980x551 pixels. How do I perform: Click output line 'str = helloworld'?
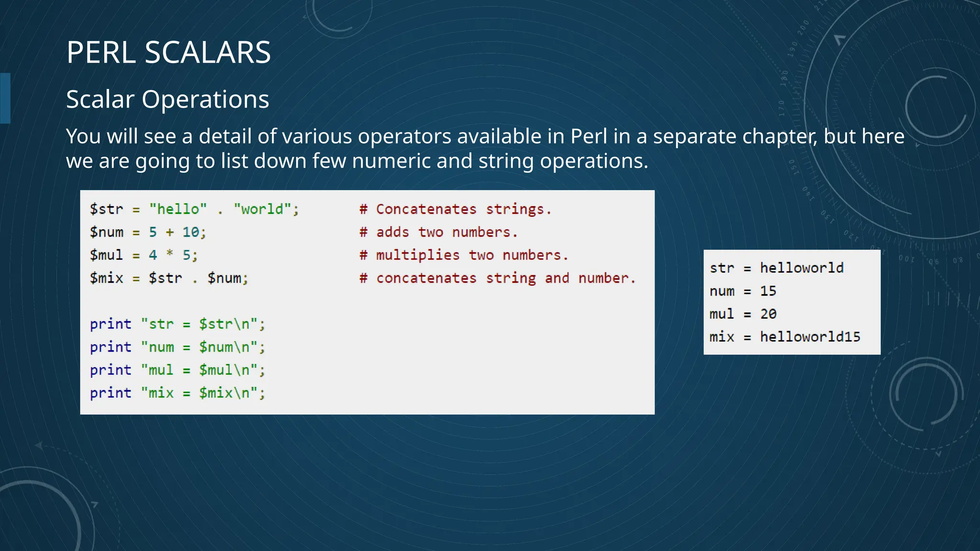[777, 268]
